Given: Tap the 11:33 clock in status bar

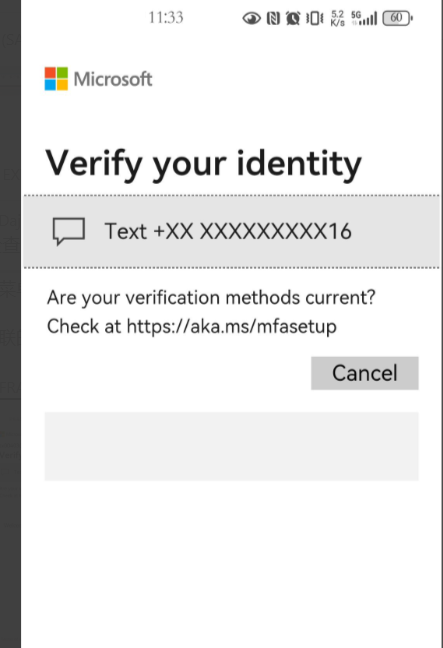Looking at the screenshot, I should coord(166,18).
